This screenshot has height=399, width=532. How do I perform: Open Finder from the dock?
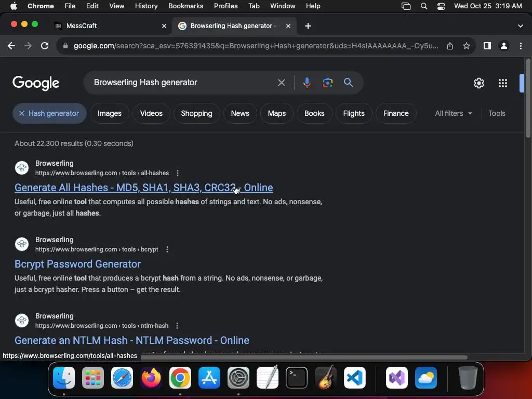pos(64,378)
